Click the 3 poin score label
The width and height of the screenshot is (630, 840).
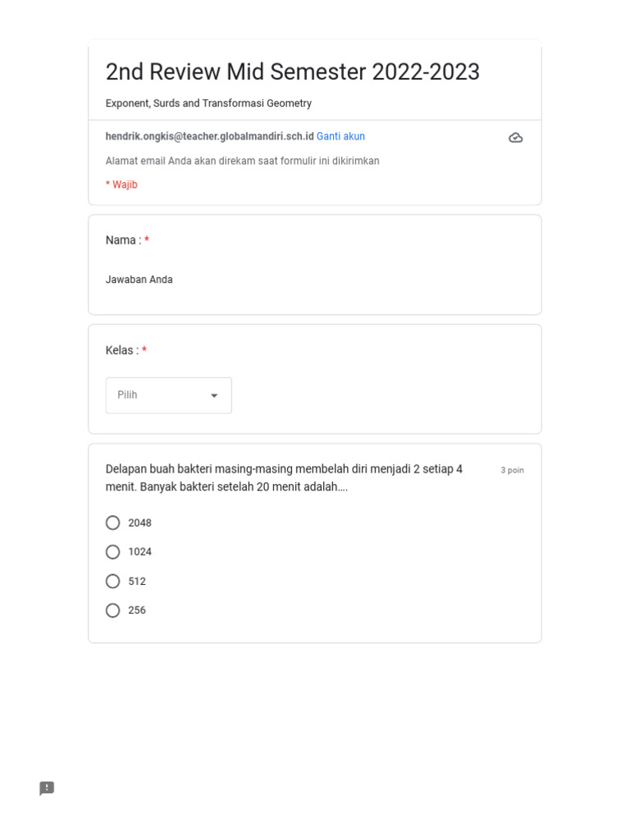point(512,470)
